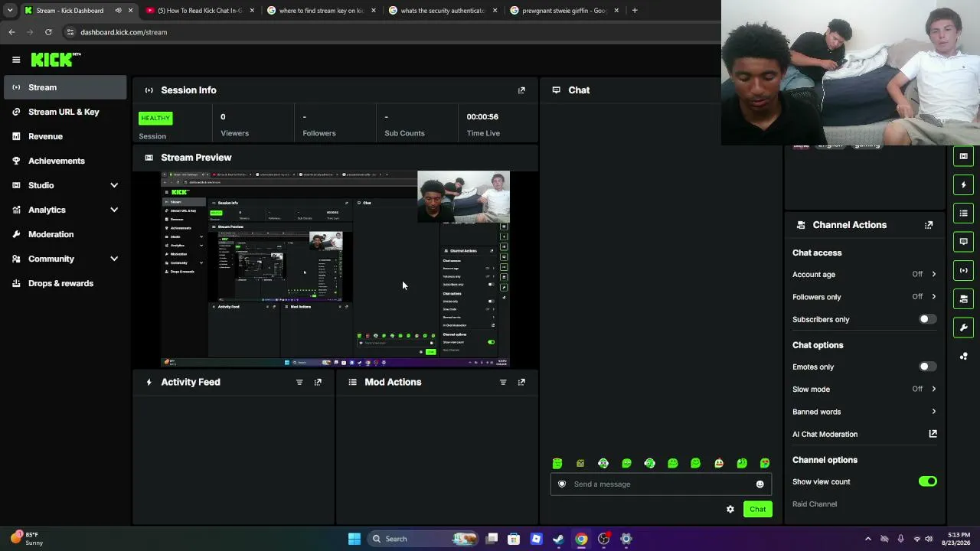Open the emoji picker in message box
The width and height of the screenshot is (980, 551).
coord(759,484)
